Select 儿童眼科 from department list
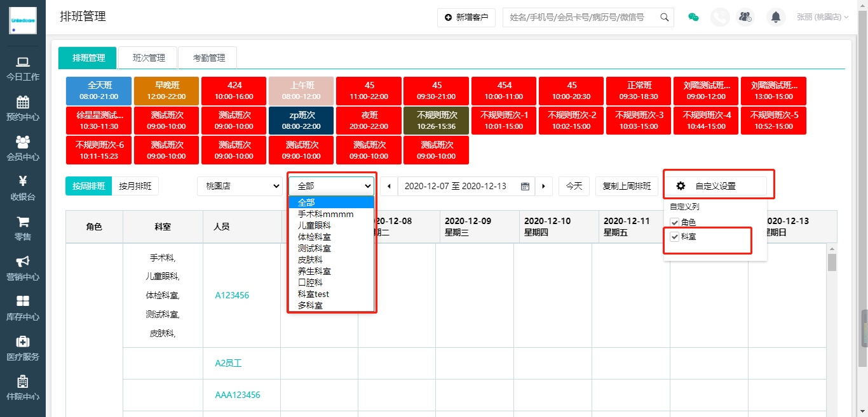 click(331, 225)
